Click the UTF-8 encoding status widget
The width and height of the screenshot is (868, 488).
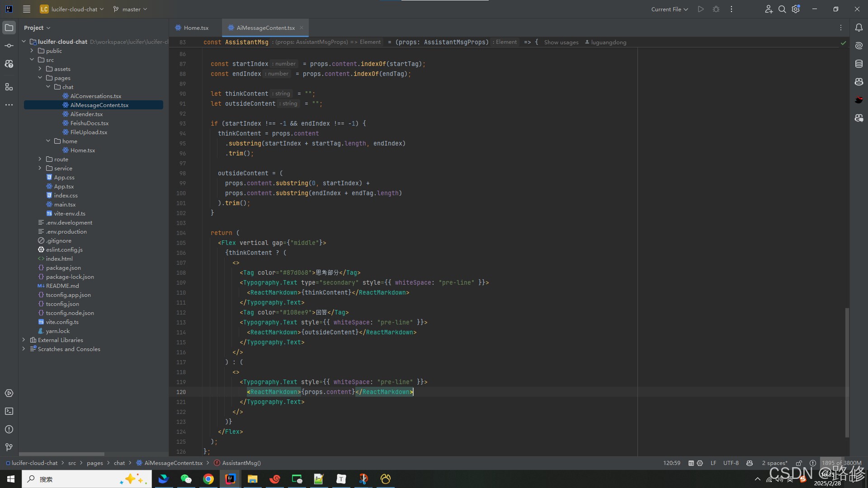click(731, 463)
